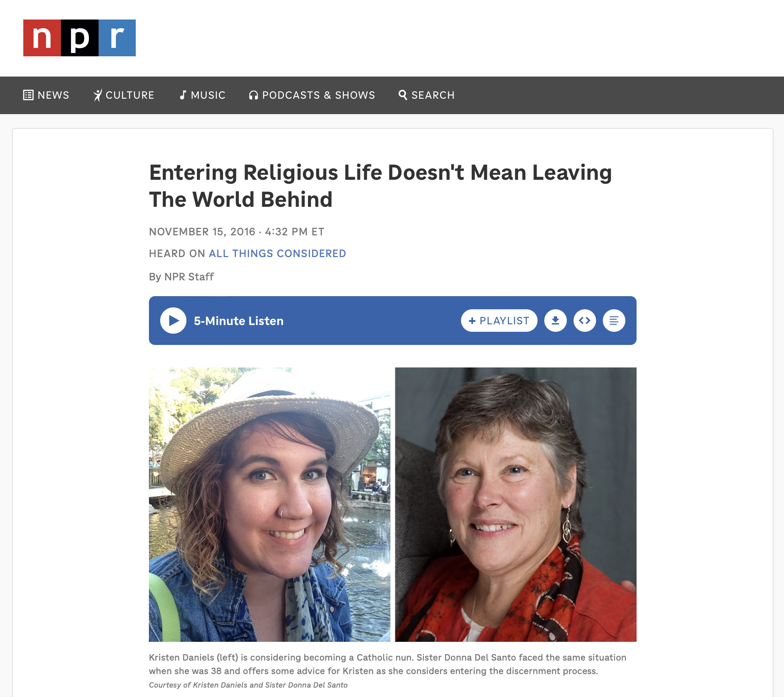Add story to Playlist
This screenshot has width=784, height=697.
click(x=499, y=321)
